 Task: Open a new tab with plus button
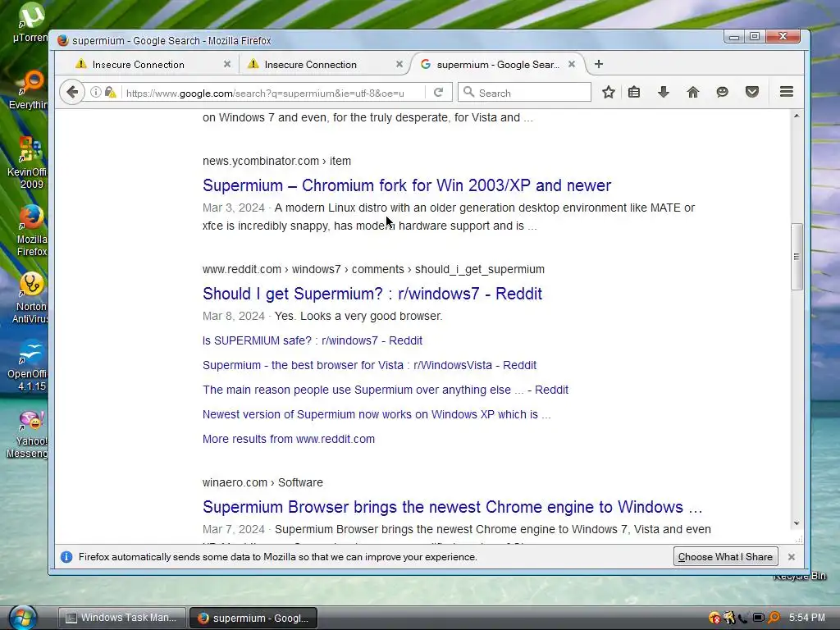598,64
